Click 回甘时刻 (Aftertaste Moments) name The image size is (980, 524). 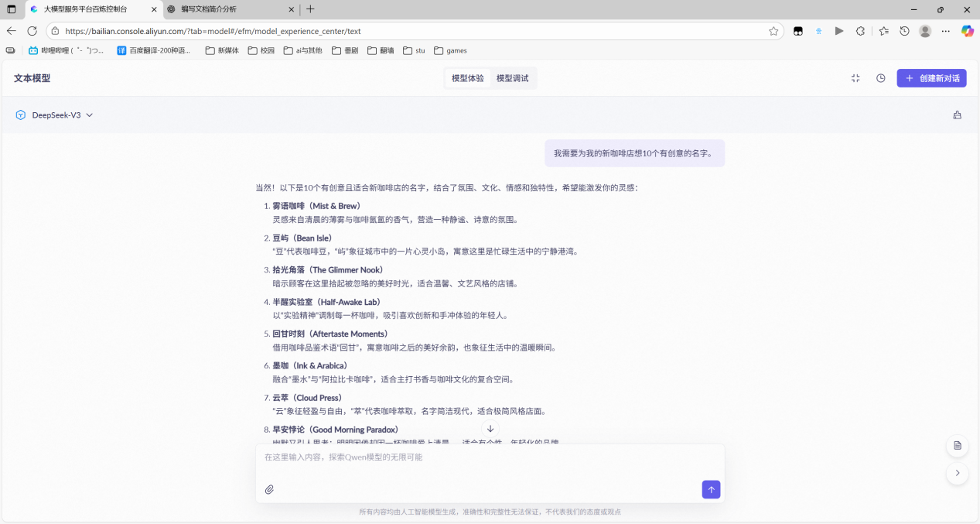[330, 334]
